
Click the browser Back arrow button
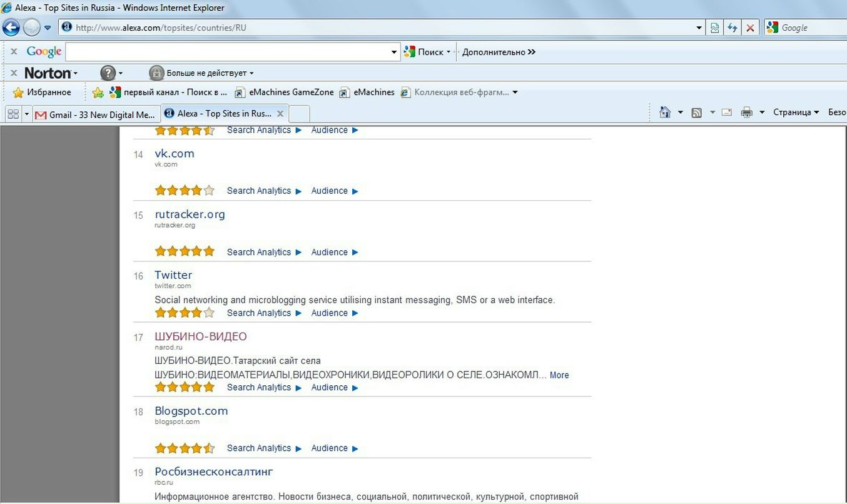[x=11, y=28]
